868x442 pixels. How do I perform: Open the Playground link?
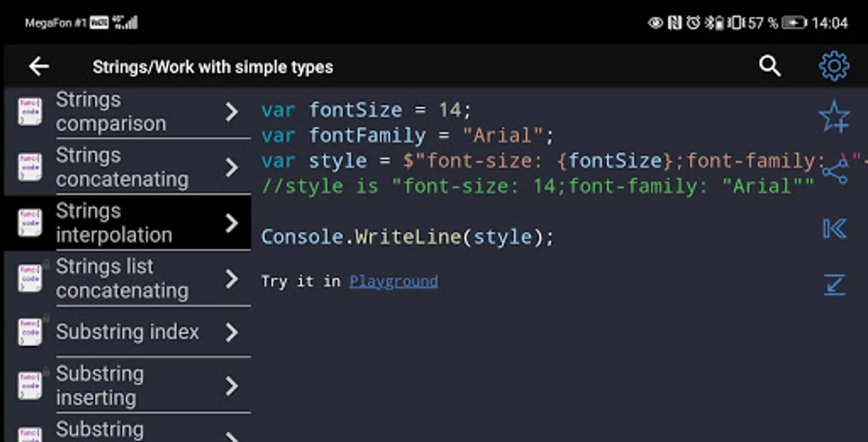pos(393,281)
